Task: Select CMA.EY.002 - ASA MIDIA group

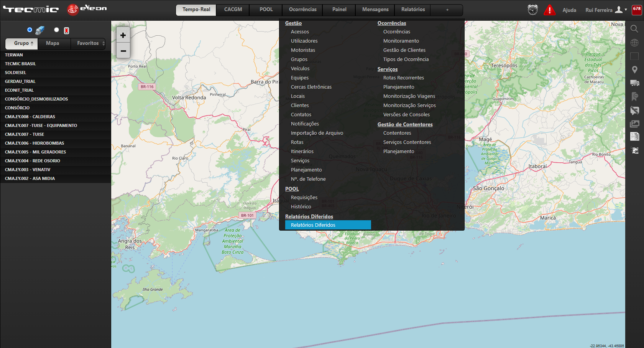Action: point(56,178)
